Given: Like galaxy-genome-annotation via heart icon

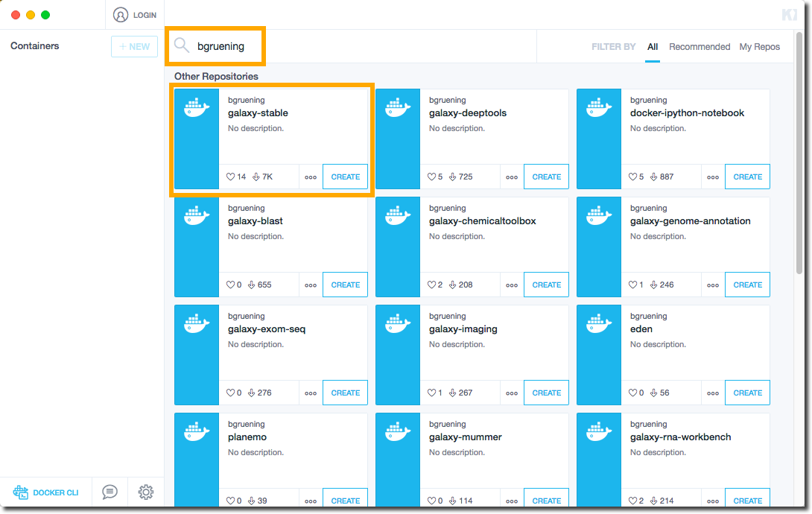Looking at the screenshot, I should pyautogui.click(x=632, y=285).
